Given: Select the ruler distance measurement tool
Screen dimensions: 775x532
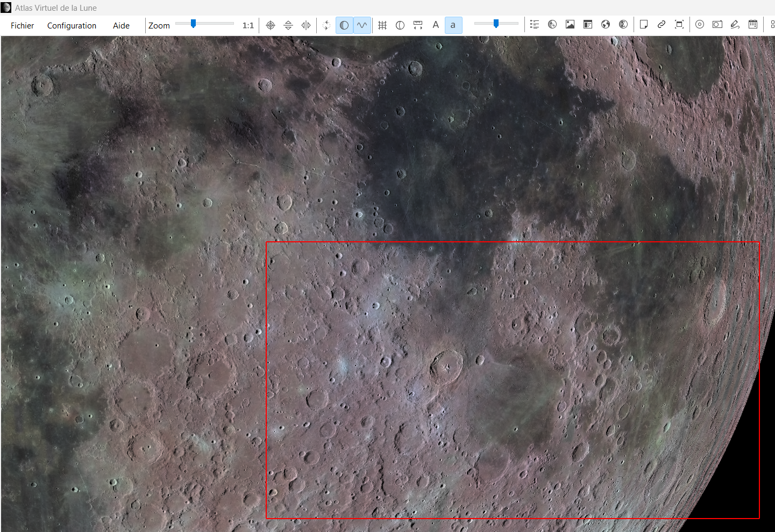Looking at the screenshot, I should (418, 25).
